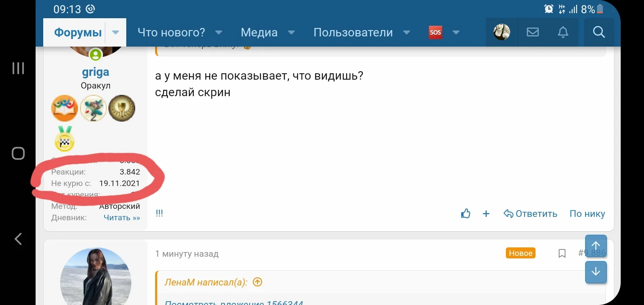Add a reaction with the plus icon
Viewport: 644px width, 305px height.
(486, 214)
